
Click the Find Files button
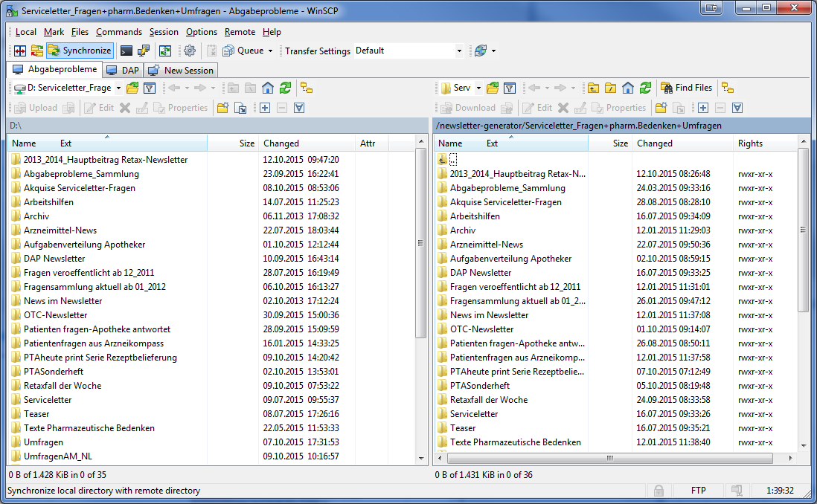point(686,88)
